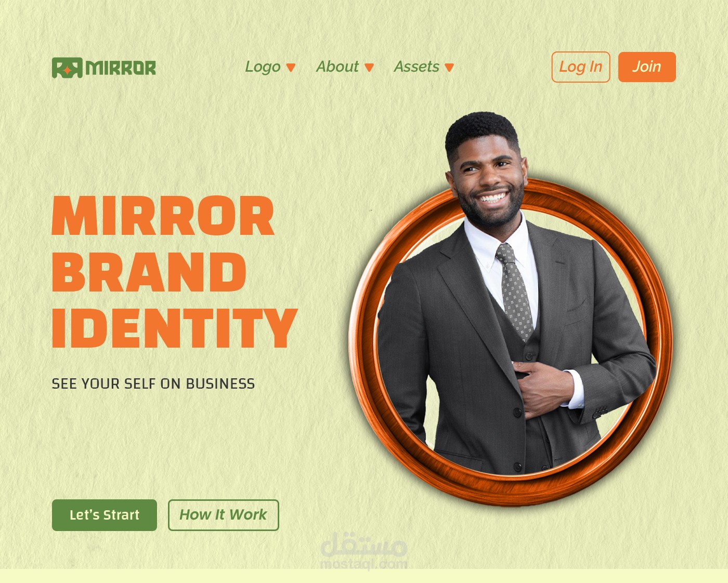The height and width of the screenshot is (583, 728).
Task: Click the MIRROR brand wordmark
Action: (121, 68)
